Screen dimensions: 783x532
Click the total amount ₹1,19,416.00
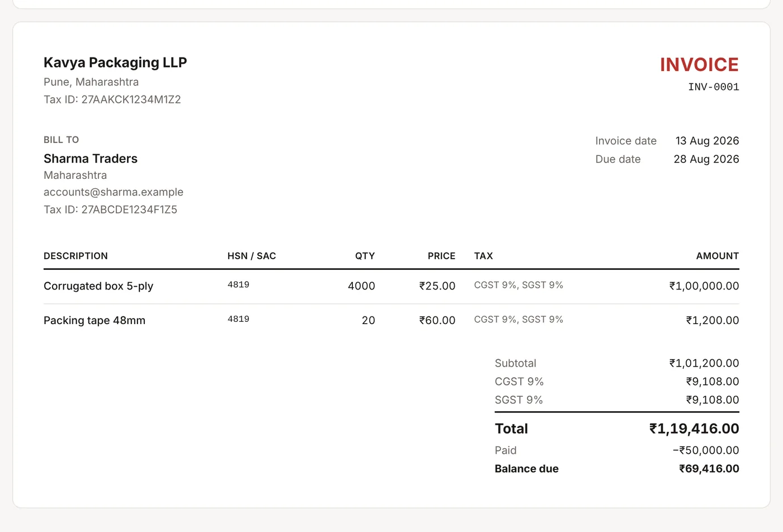point(694,429)
